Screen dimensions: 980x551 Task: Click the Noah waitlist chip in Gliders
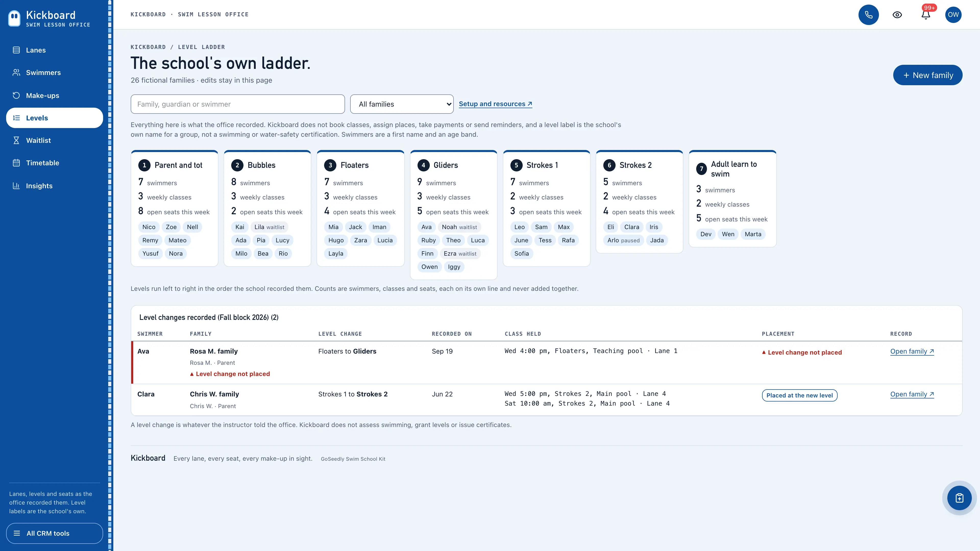459,227
